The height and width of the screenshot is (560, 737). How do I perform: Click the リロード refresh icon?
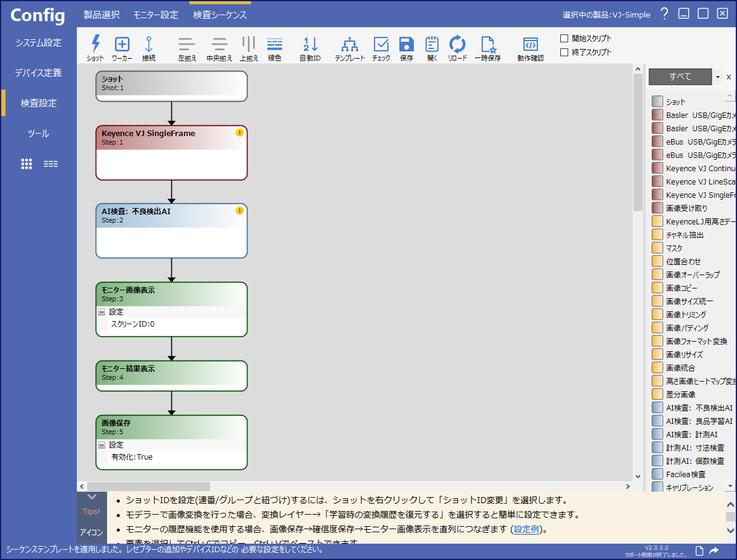point(457,44)
